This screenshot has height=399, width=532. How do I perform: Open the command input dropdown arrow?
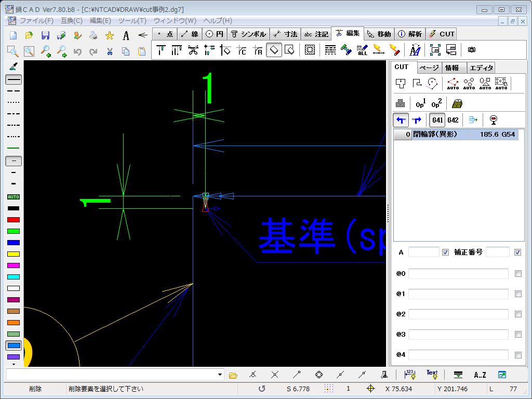pyautogui.click(x=220, y=375)
